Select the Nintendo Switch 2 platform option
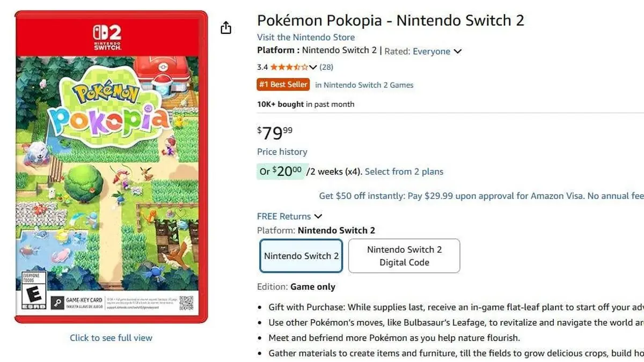The height and width of the screenshot is (362, 644). [x=301, y=256]
